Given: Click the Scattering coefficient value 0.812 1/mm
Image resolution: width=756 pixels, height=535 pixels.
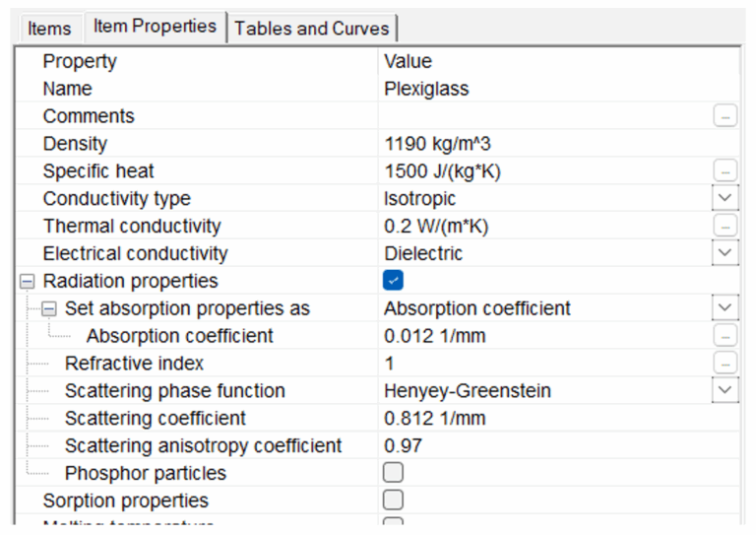Looking at the screenshot, I should pyautogui.click(x=434, y=418).
